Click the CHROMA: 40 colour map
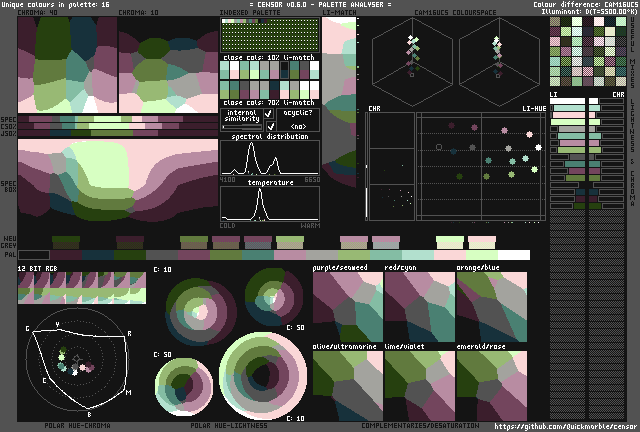The image size is (640, 432). coord(67,65)
